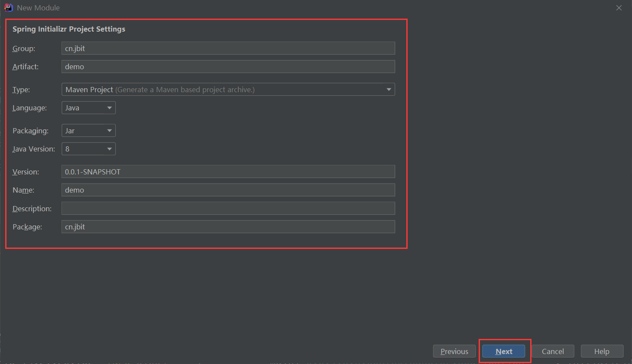
Task: Click the Java Version label
Action: point(34,149)
